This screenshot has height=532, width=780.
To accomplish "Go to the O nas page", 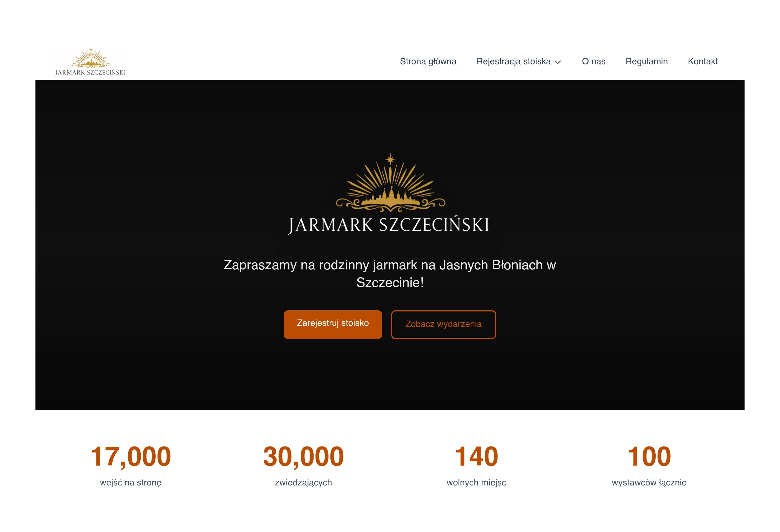I will (593, 62).
